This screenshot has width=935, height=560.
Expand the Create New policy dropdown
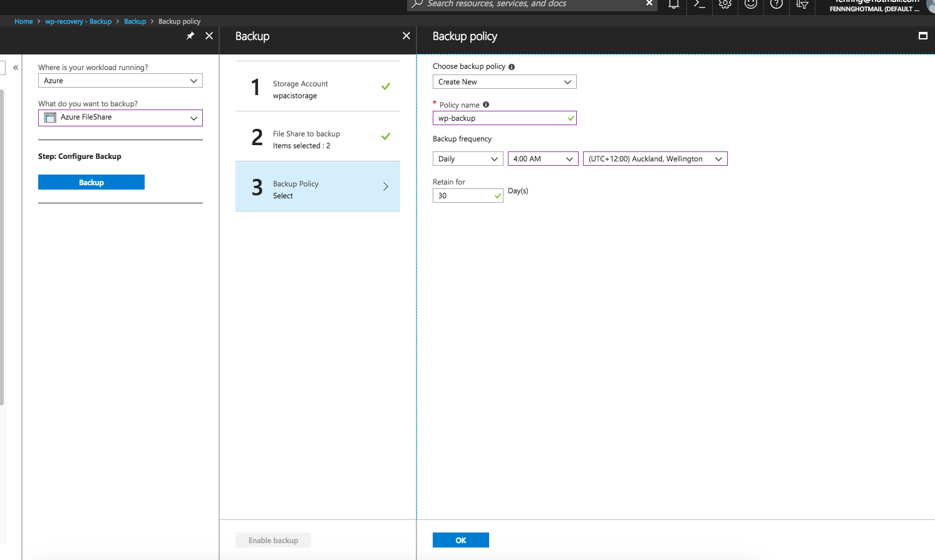pyautogui.click(x=504, y=82)
